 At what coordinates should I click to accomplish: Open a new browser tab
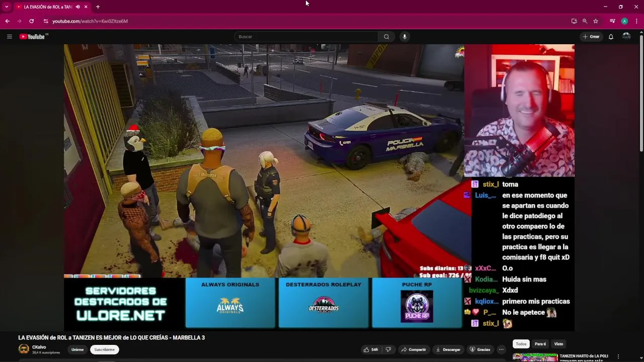click(x=98, y=7)
